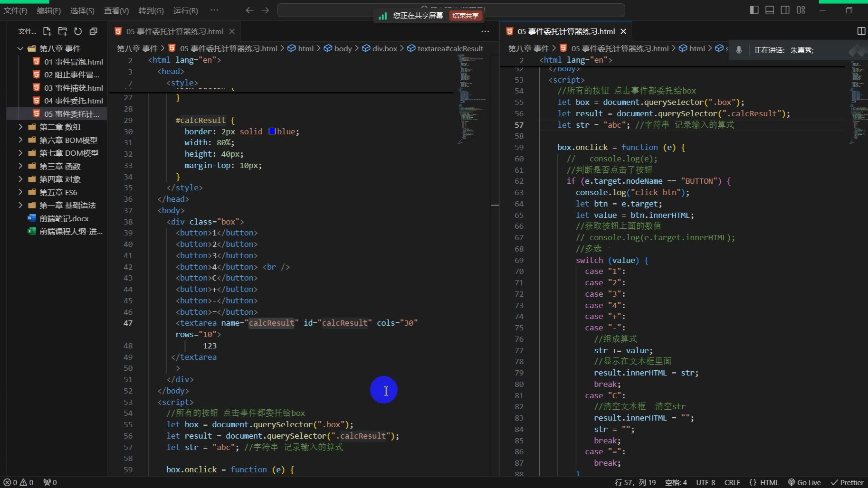Split the right editor group
Screen dimensions: 868x488
(x=861, y=31)
